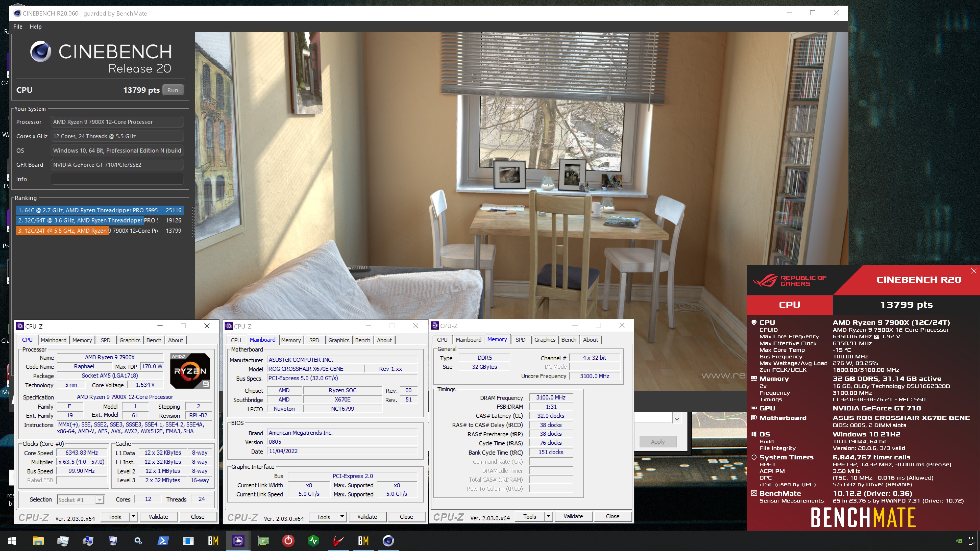Click the Republic of Gamers logo
This screenshot has height=551, width=980.
pos(790,281)
